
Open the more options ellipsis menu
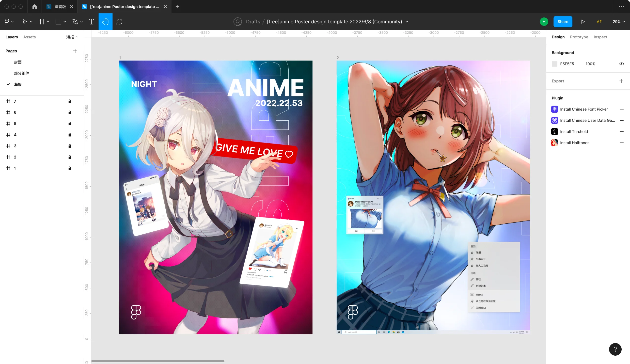(x=621, y=7)
